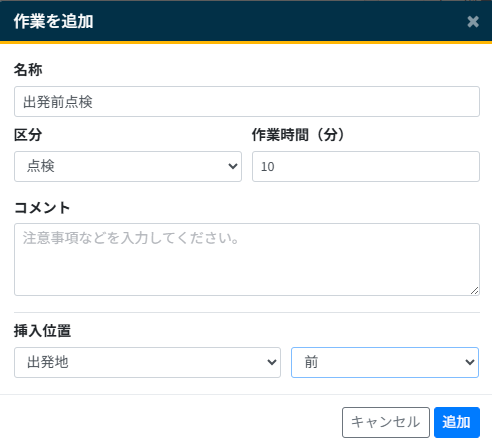
Task: Click the 名称 input field containing 出発前点検
Action: [247, 102]
